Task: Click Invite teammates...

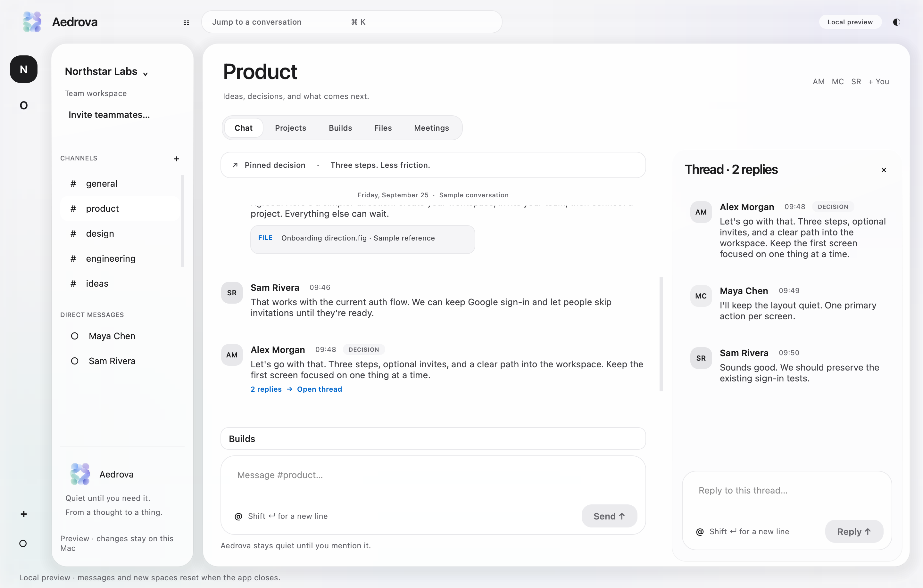Action: [109, 115]
